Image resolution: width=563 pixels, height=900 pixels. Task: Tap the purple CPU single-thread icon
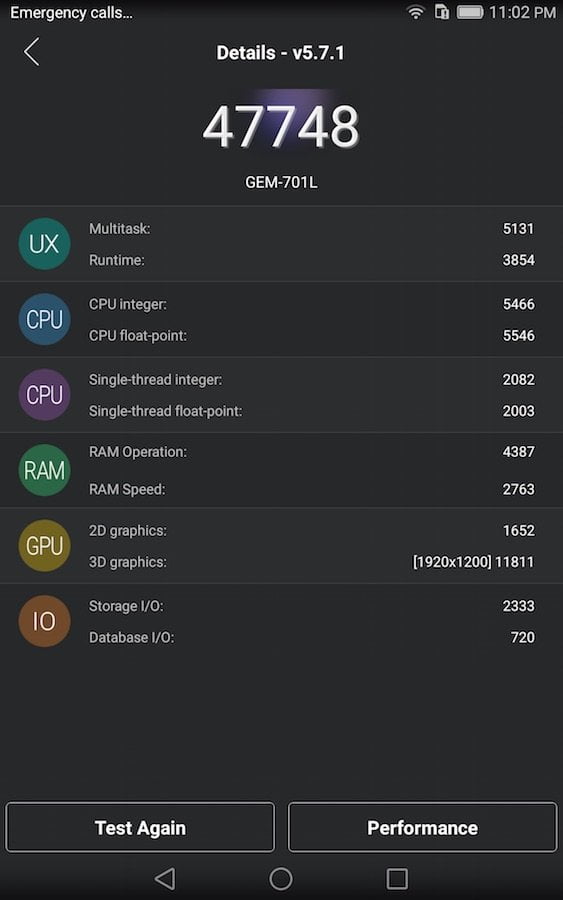(44, 394)
